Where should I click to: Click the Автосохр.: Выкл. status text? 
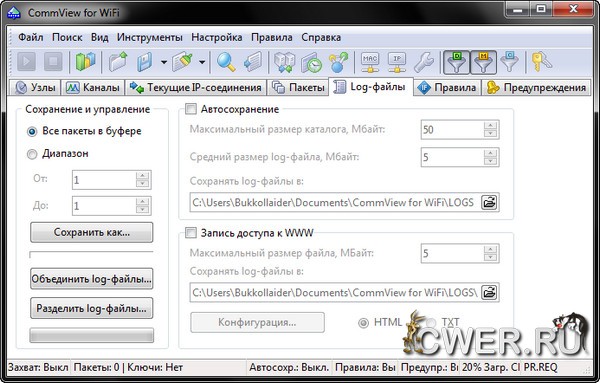click(x=289, y=368)
